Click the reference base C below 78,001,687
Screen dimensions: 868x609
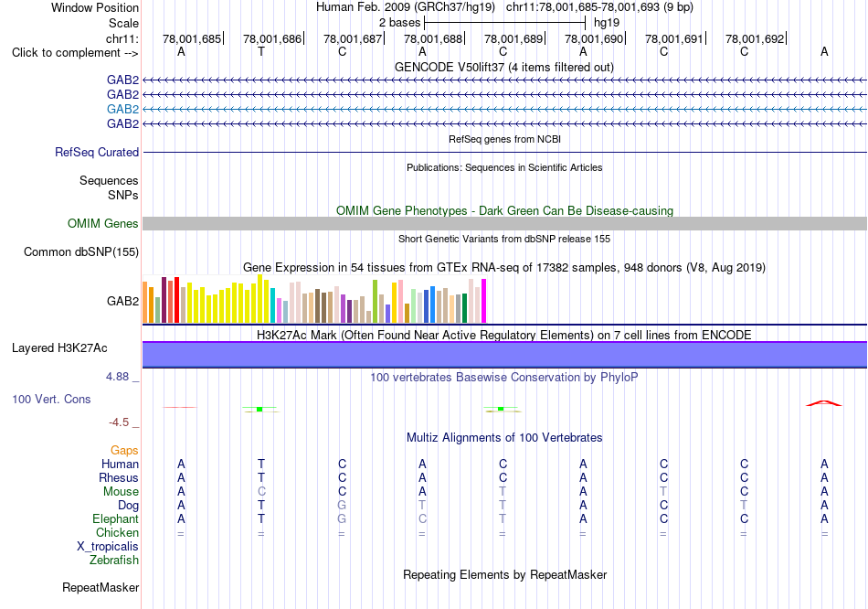tap(342, 51)
